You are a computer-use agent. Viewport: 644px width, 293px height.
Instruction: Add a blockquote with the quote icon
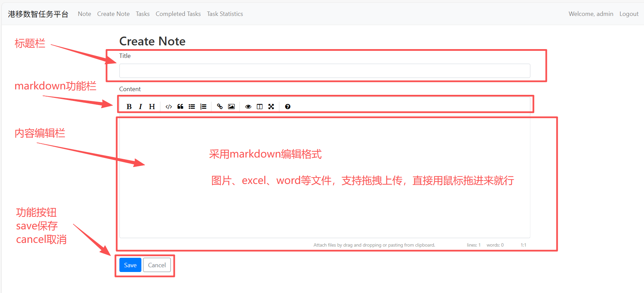(x=180, y=107)
